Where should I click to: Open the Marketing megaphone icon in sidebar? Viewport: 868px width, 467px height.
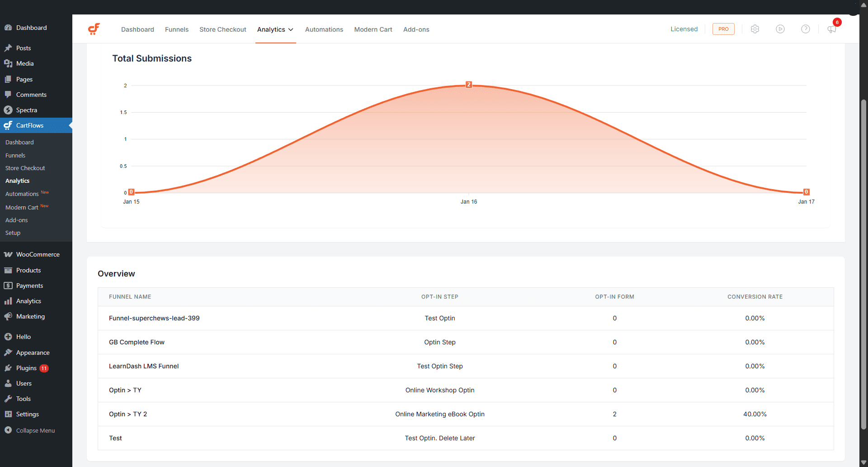coord(8,316)
